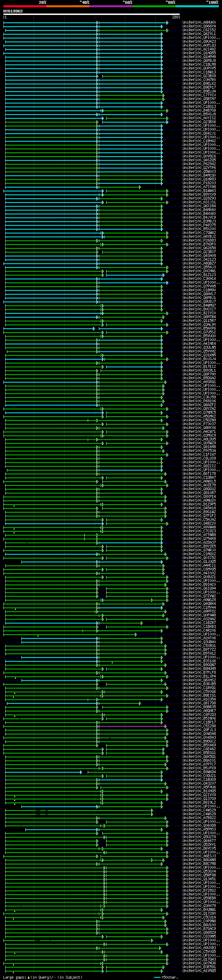Screen dimensions: 222x980
Task: Click the green 80% identity scale segment
Action: click(x=154, y=6)
